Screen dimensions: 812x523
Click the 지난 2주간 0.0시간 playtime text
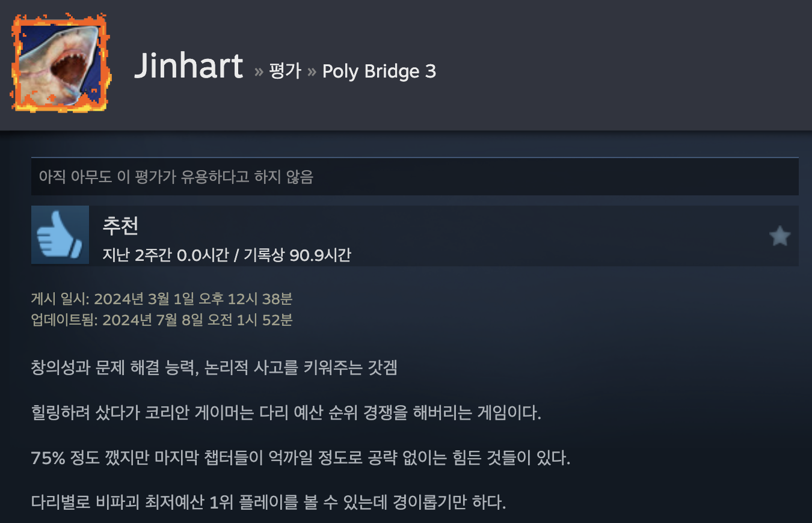tap(165, 255)
